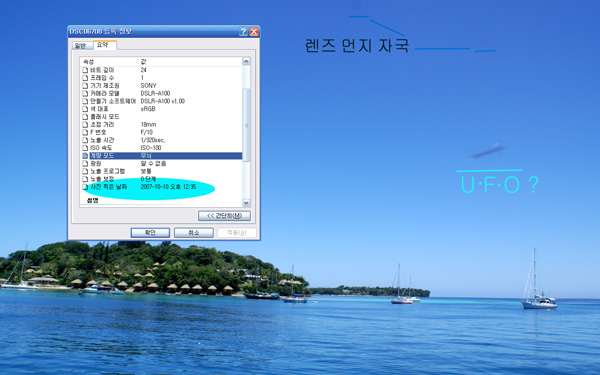The height and width of the screenshot is (375, 600).
Task: Select the icon next to 초점 거리
Action: click(x=85, y=124)
